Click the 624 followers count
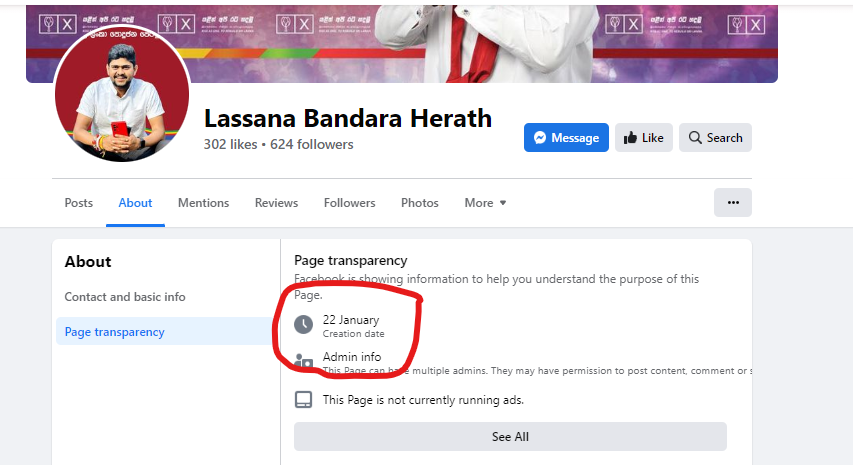The image size is (853, 465). [312, 145]
